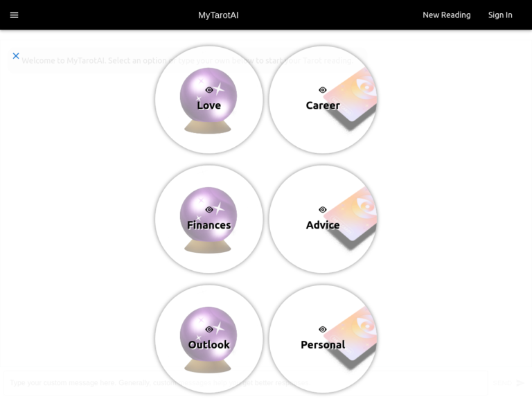
Task: Choose the Personal tarot card reading
Action: (323, 339)
